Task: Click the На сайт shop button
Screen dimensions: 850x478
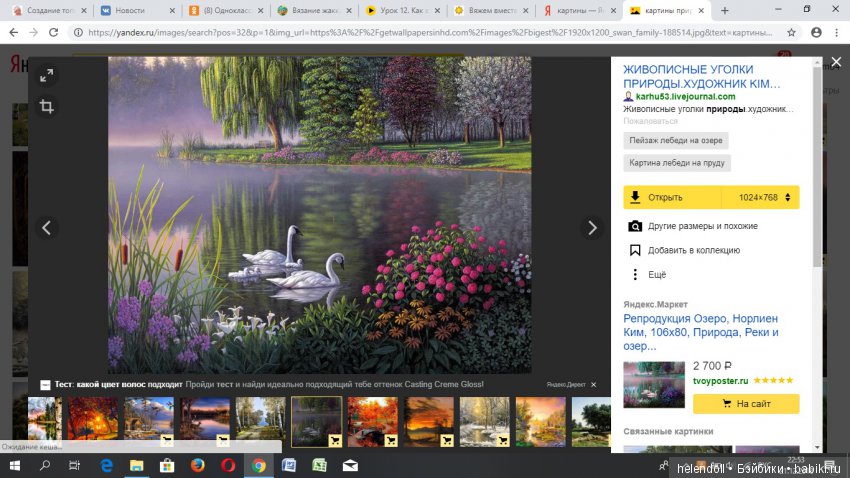Action: (x=746, y=404)
